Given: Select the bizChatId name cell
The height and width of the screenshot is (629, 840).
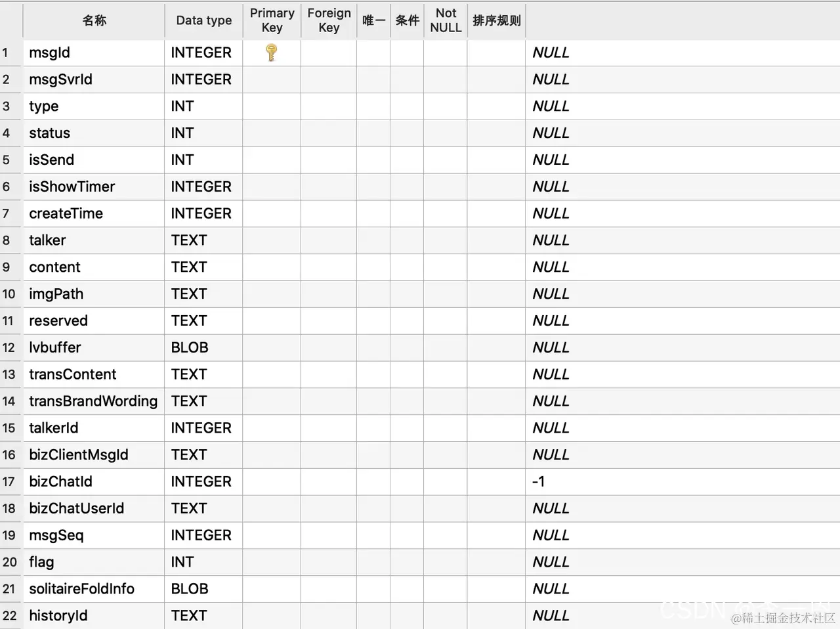Looking at the screenshot, I should [94, 482].
